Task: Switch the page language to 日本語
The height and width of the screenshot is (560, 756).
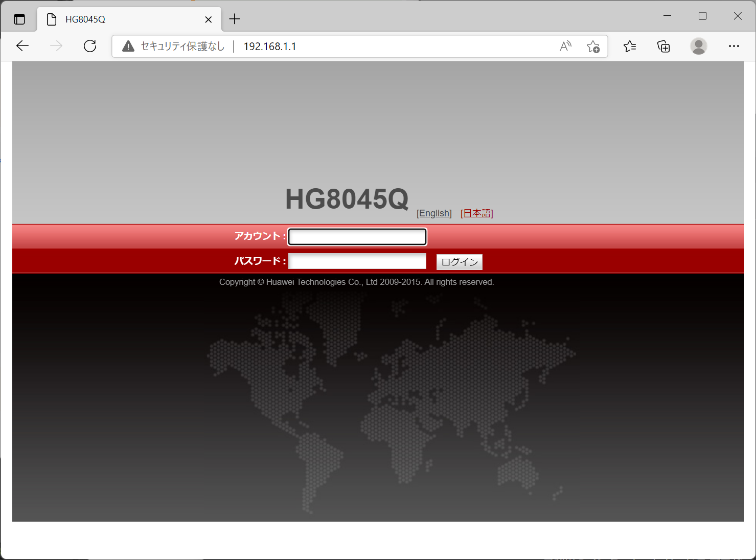Action: click(477, 213)
